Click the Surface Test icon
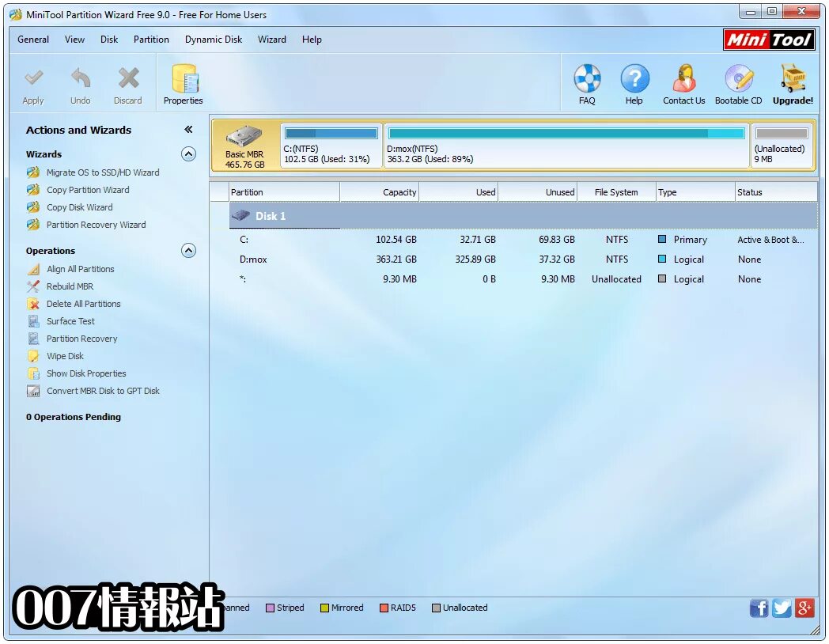 point(33,321)
